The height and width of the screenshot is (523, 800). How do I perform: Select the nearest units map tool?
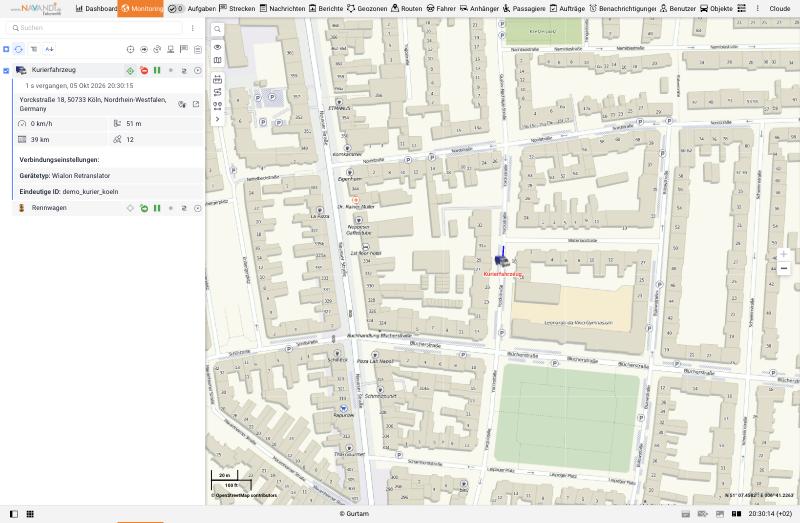[x=217, y=106]
